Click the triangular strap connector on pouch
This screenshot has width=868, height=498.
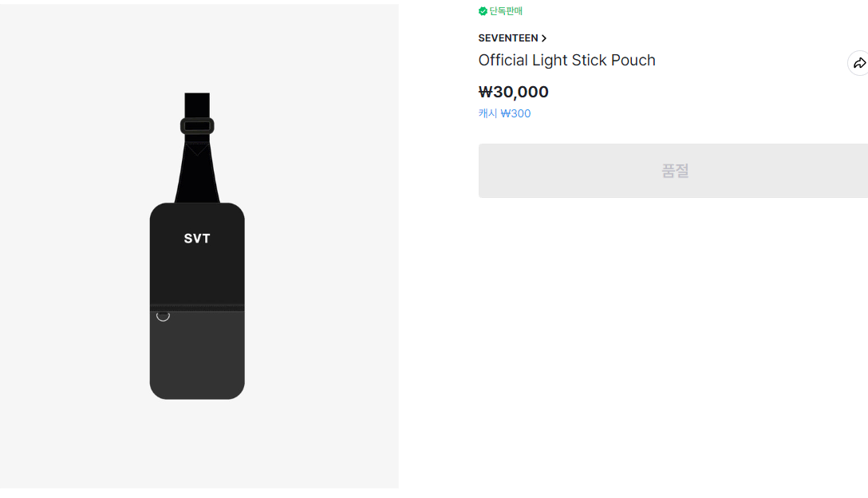pyautogui.click(x=197, y=149)
